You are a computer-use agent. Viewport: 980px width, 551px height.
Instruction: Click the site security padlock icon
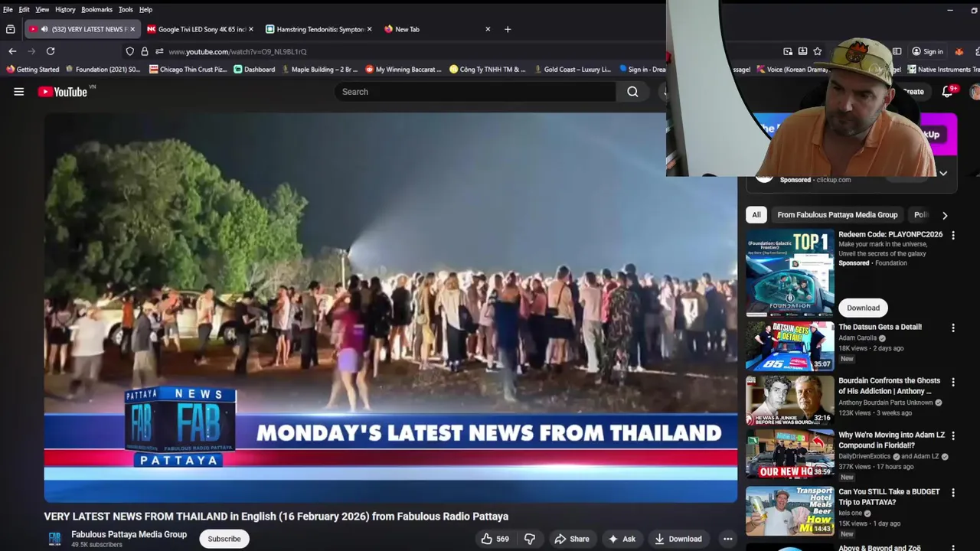tap(144, 51)
